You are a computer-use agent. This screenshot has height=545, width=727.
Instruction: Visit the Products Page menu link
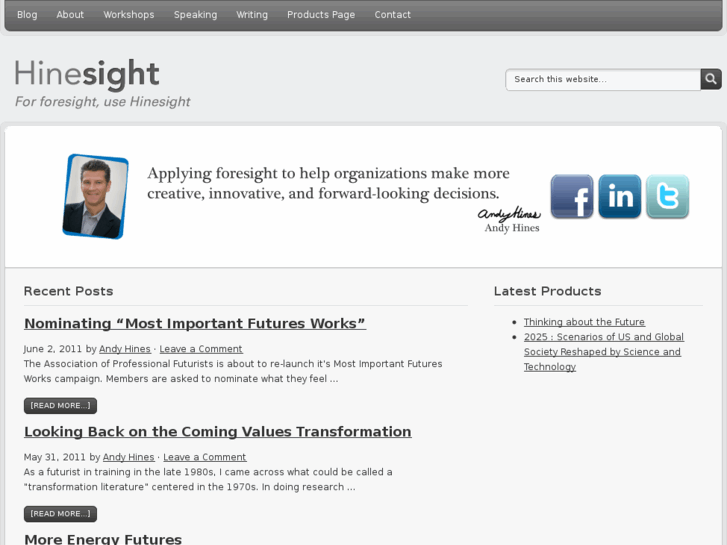tap(321, 15)
